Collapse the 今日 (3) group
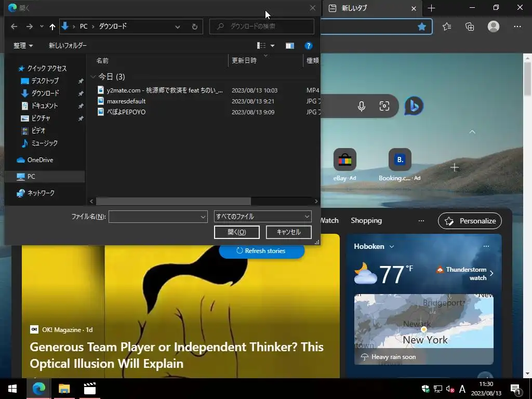 tap(93, 77)
